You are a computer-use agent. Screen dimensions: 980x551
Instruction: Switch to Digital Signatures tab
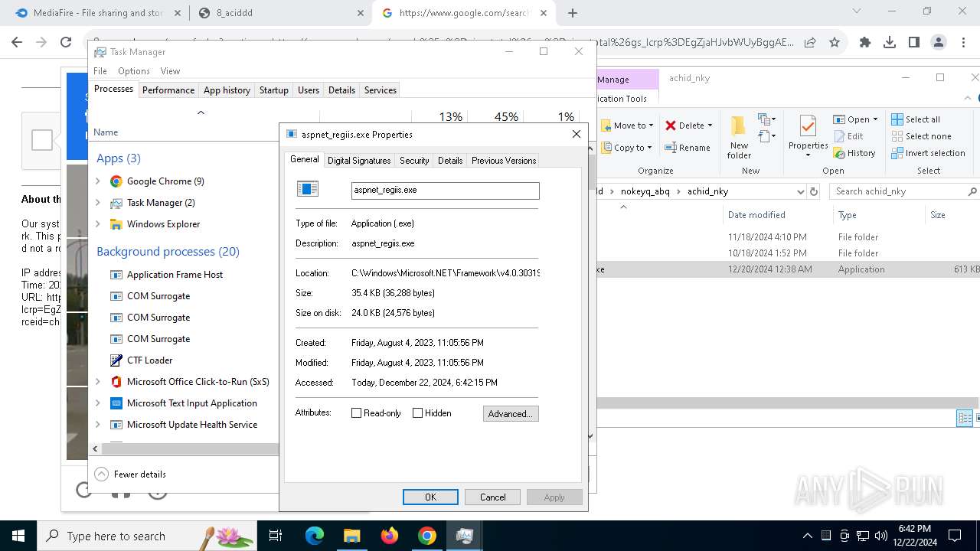point(359,161)
